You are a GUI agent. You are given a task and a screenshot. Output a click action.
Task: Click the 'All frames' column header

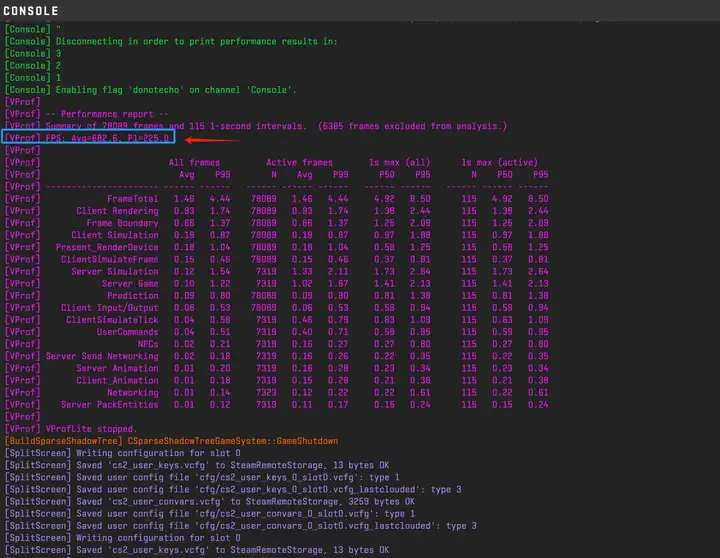click(x=194, y=163)
